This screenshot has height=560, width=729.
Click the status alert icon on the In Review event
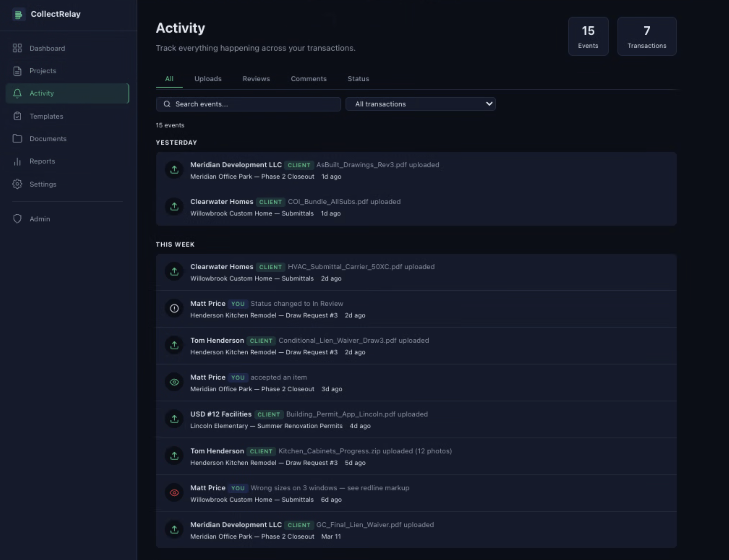pyautogui.click(x=174, y=308)
